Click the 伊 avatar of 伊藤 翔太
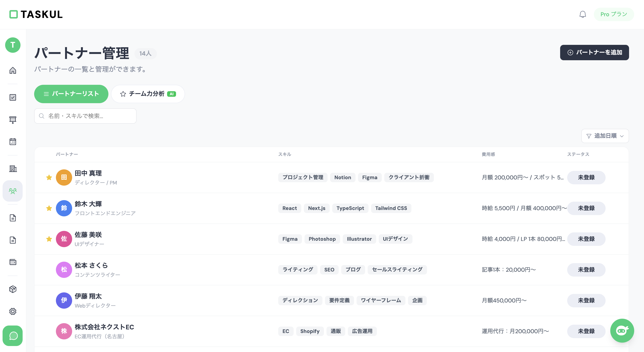Image resolution: width=644 pixels, height=352 pixels. click(x=64, y=301)
